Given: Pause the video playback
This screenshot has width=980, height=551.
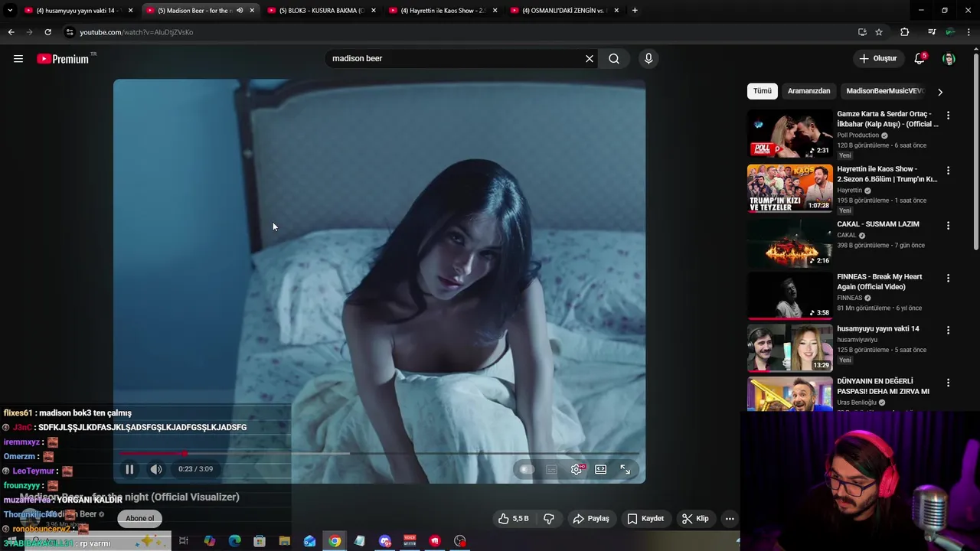Looking at the screenshot, I should [129, 469].
